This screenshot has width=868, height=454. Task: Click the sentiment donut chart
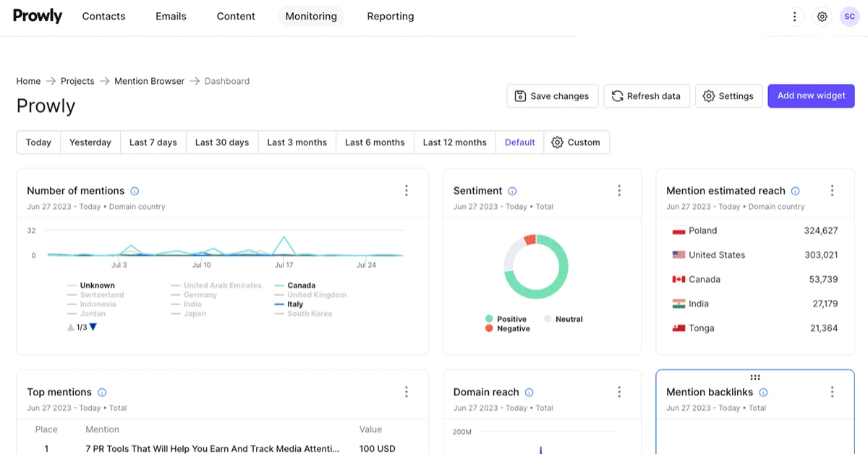(x=536, y=267)
